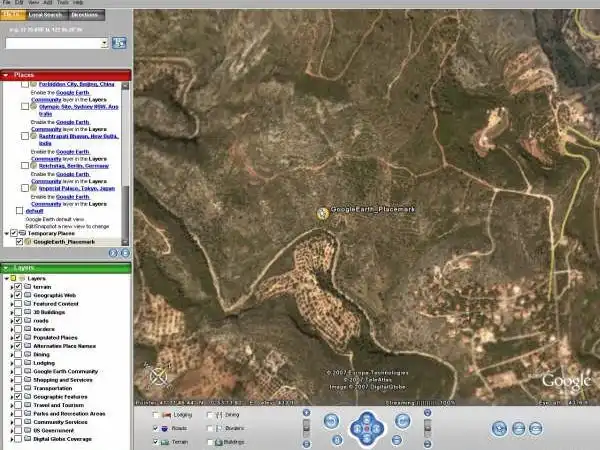Click the pan left arrow on navigation pad
Image resolution: width=600 pixels, height=450 pixels.
[x=357, y=429]
